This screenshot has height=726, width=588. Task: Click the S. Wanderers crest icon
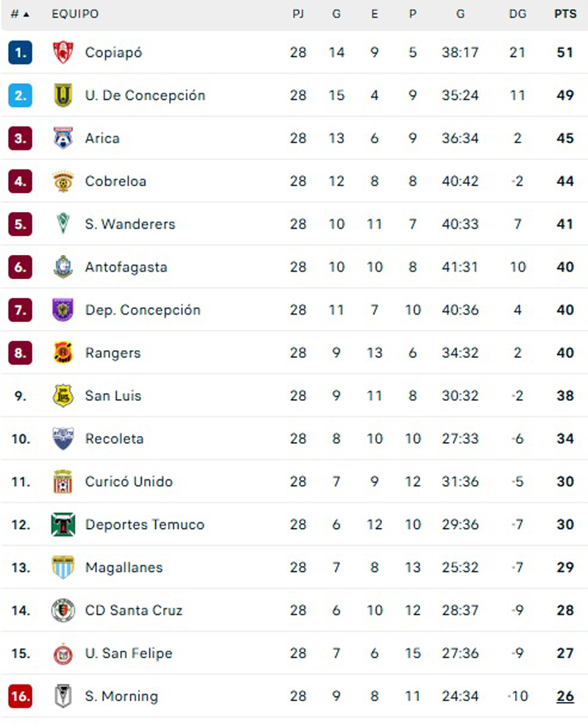pos(63,224)
